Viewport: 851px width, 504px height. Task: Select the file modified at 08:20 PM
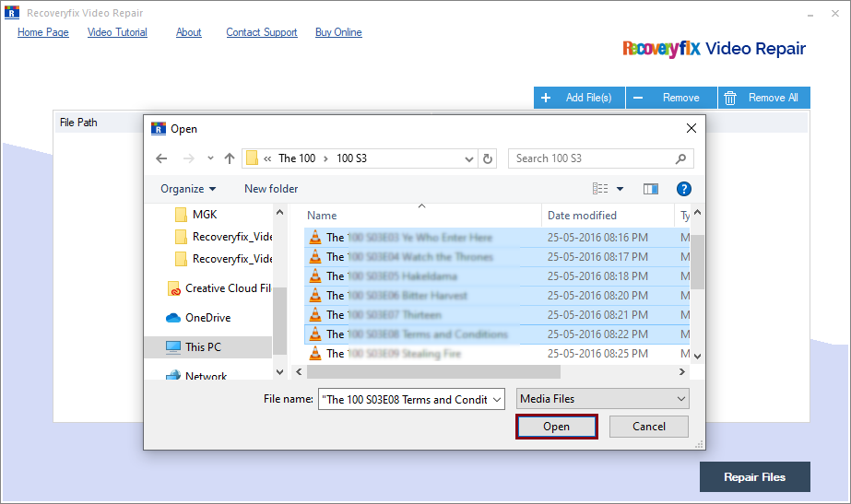pyautogui.click(x=497, y=296)
